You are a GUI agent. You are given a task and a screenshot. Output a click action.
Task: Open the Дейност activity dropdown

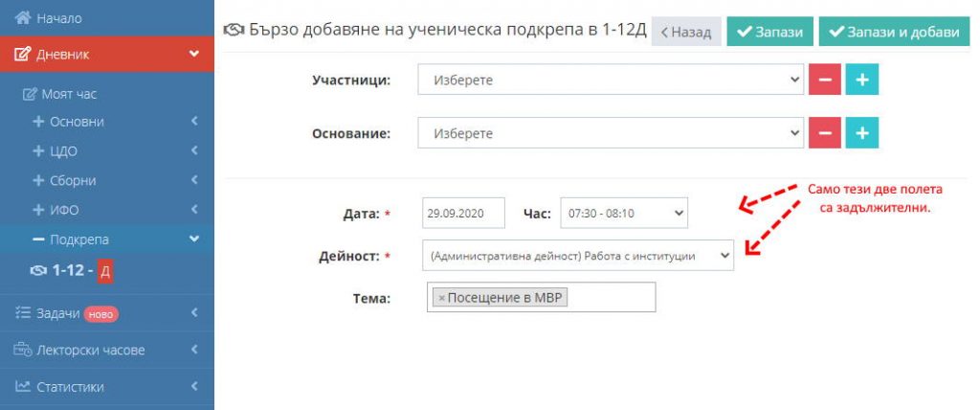578,256
